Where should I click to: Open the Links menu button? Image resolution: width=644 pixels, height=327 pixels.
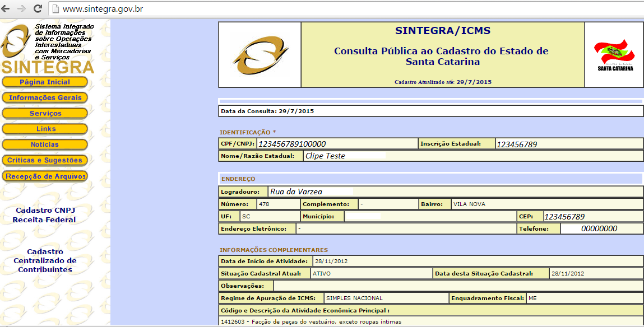[45, 129]
